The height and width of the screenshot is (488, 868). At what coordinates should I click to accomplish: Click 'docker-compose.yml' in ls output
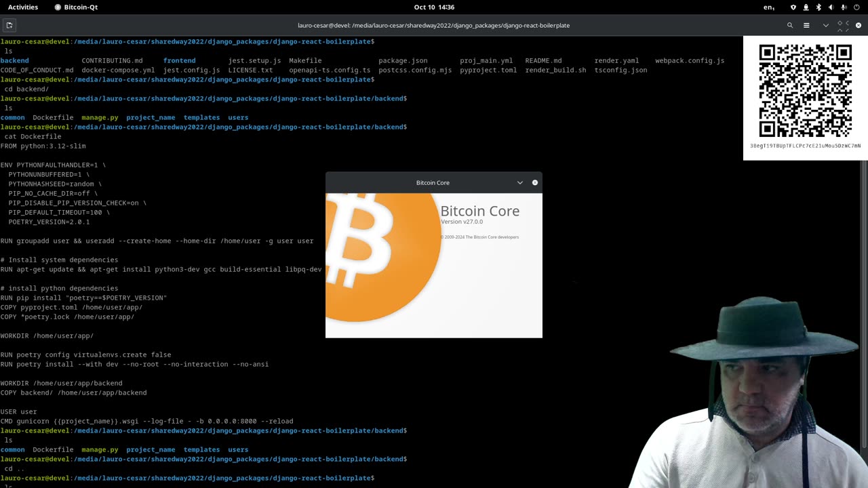click(x=118, y=70)
